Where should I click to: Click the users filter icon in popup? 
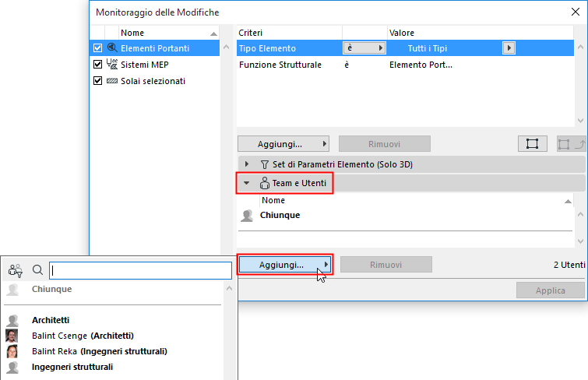click(16, 270)
